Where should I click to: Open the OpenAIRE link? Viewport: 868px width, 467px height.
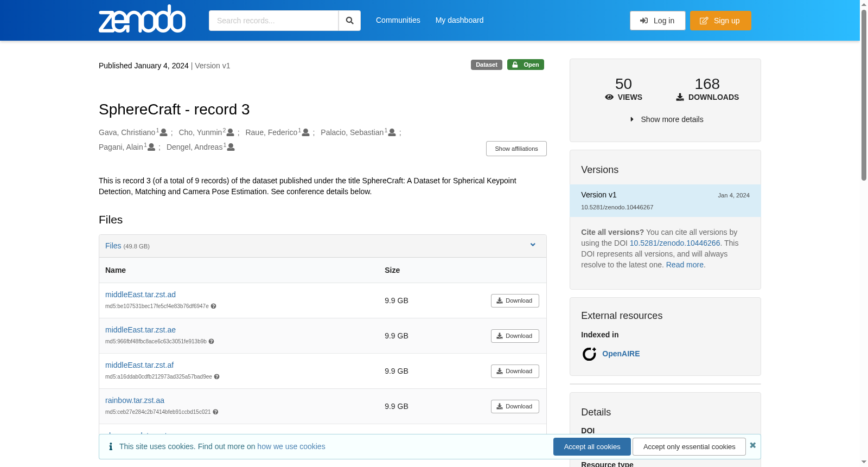(x=621, y=354)
